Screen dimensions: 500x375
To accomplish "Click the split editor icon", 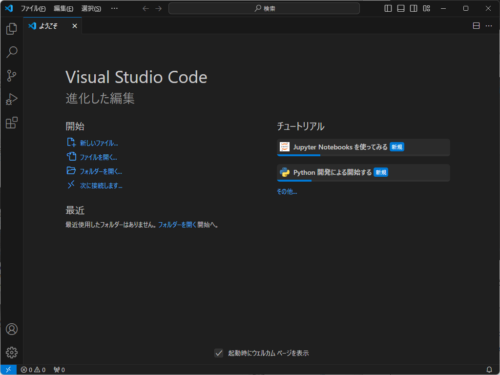I will (476, 26).
